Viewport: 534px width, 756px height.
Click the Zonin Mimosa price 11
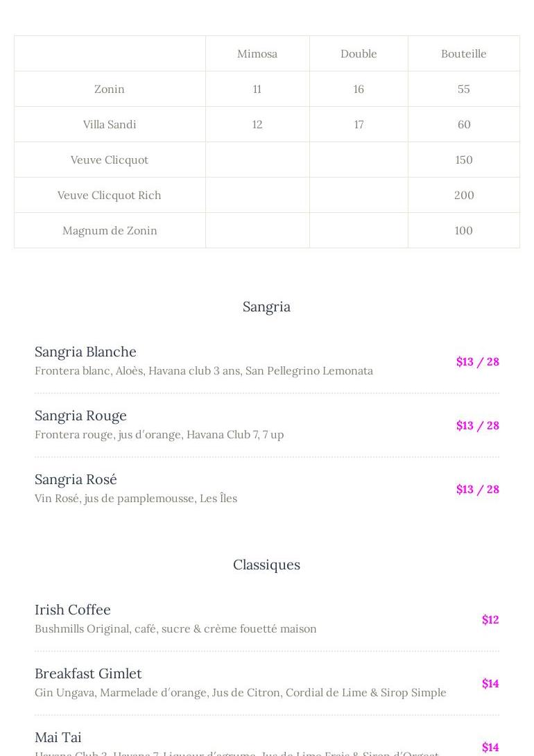pyautogui.click(x=257, y=89)
